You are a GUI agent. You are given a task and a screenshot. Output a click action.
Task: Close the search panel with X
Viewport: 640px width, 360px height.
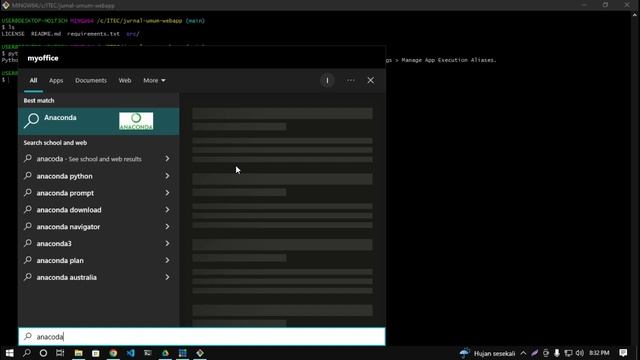pos(370,80)
